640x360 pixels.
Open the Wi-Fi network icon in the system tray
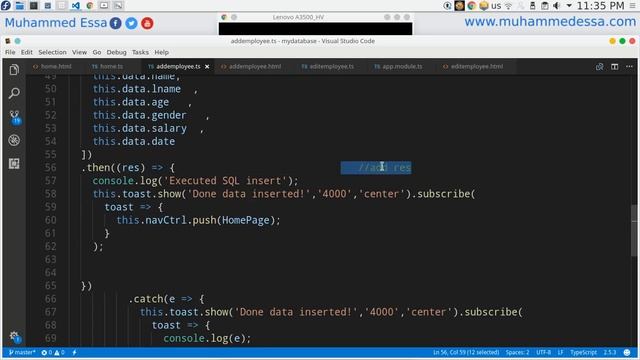(x=508, y=6)
